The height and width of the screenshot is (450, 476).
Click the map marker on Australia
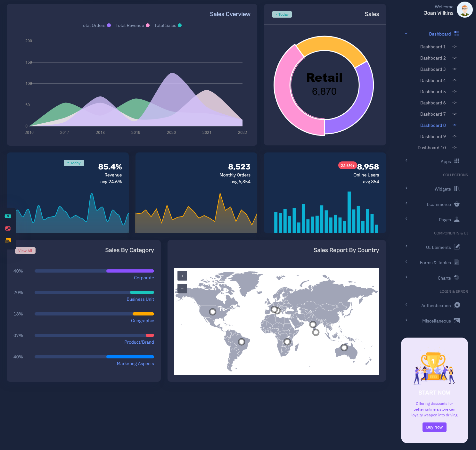point(344,348)
